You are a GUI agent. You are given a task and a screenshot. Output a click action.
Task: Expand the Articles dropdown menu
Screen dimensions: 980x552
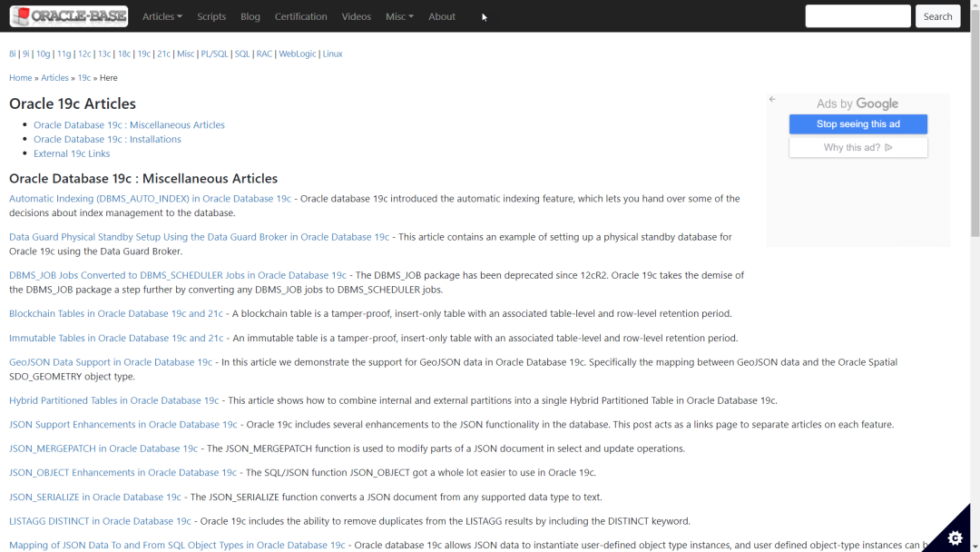tap(162, 16)
